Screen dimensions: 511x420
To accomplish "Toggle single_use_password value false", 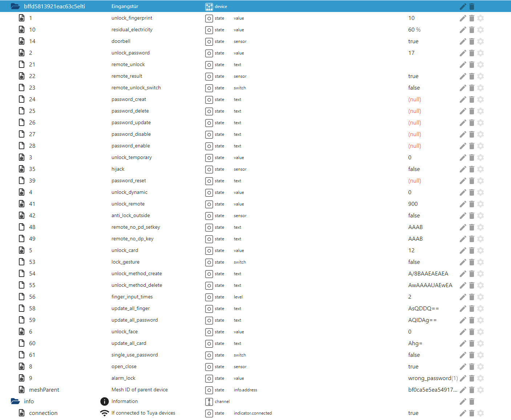I will (x=414, y=355).
